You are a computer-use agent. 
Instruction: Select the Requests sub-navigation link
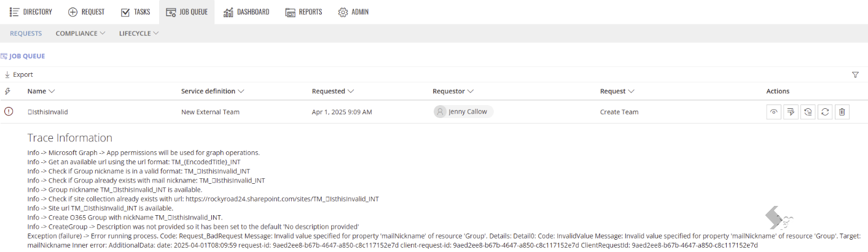point(26,33)
